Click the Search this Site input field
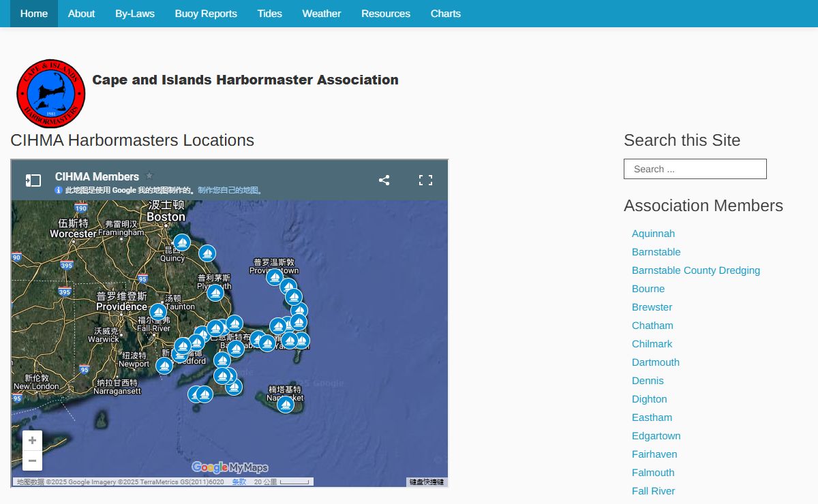Screen dimensions: 818x504 695,169
